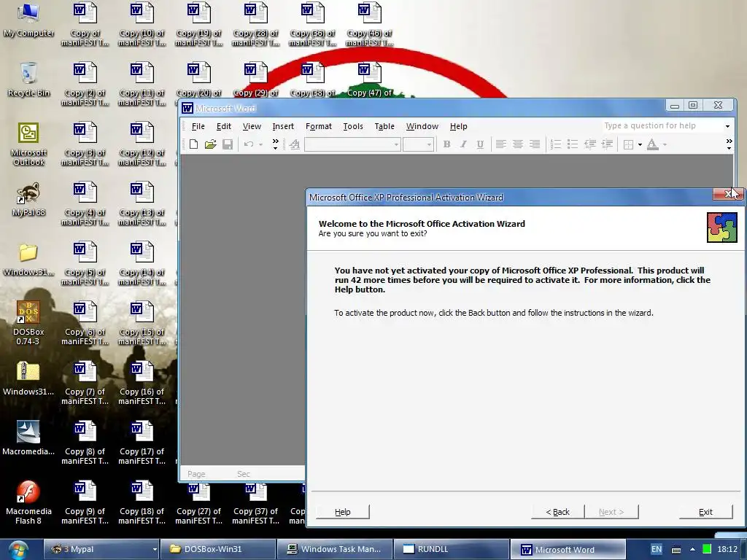Screen dimensions: 747x560
Task: Click the Exit button in Activation Wizard
Action: (x=705, y=512)
